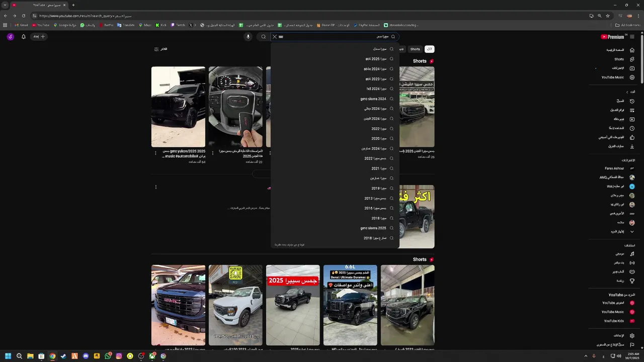This screenshot has width=644, height=362.
Task: Open Watch later in the sidebar
Action: tap(621, 128)
